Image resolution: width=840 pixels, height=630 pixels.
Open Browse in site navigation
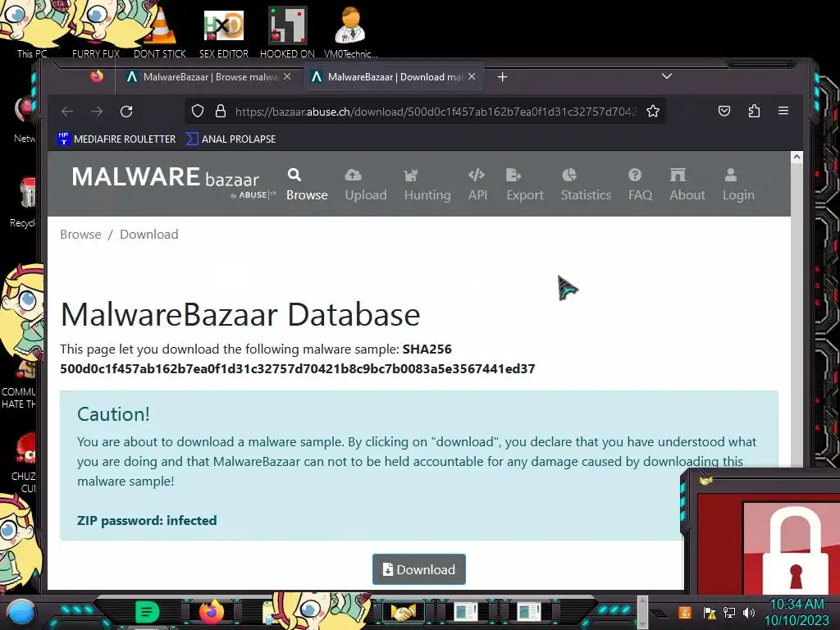point(307,185)
